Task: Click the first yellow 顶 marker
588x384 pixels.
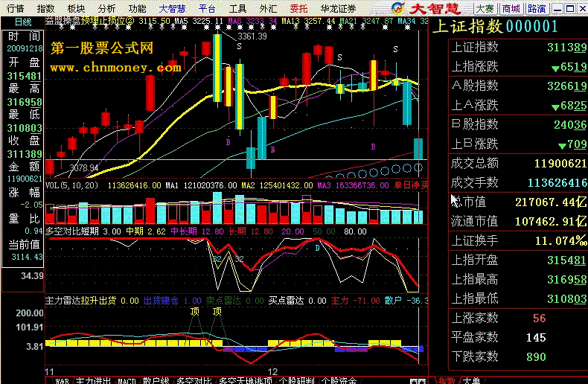Action: [x=194, y=311]
